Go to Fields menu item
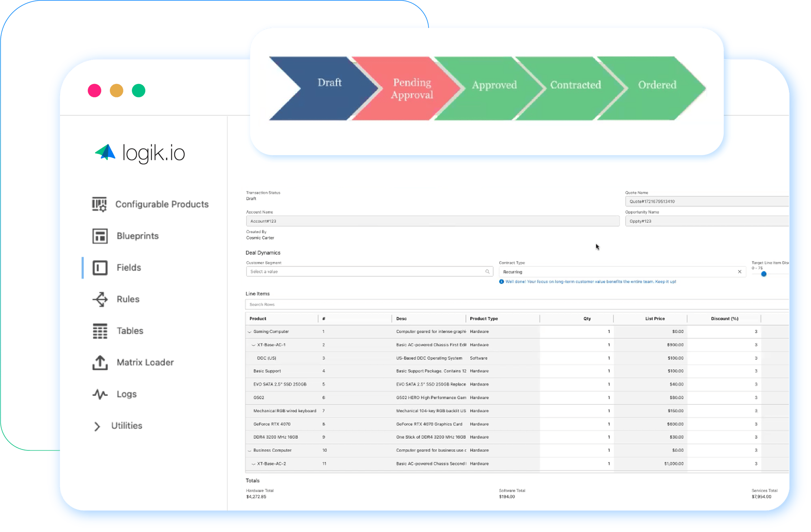The height and width of the screenshot is (532, 811). 129,268
